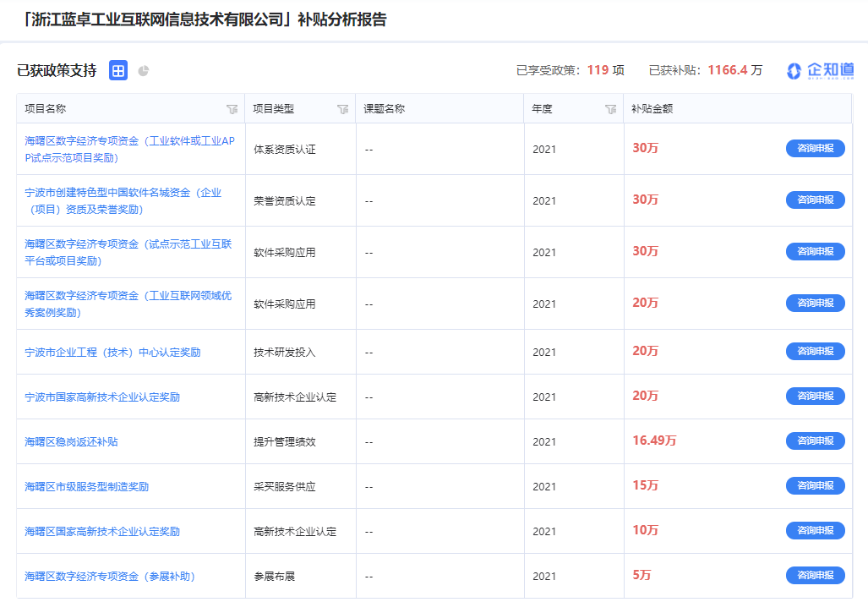Select the 补贴金额 column header
The width and height of the screenshot is (868, 602).
point(652,109)
